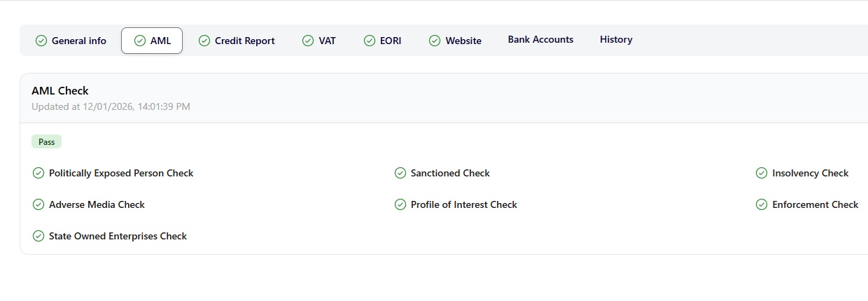Image resolution: width=868 pixels, height=301 pixels.
Task: Click the General info tab check icon
Action: click(41, 41)
